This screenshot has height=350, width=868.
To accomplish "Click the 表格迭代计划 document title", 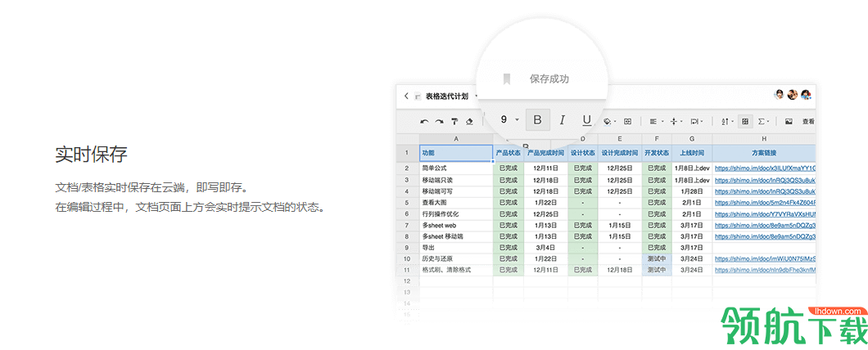I will (x=447, y=96).
